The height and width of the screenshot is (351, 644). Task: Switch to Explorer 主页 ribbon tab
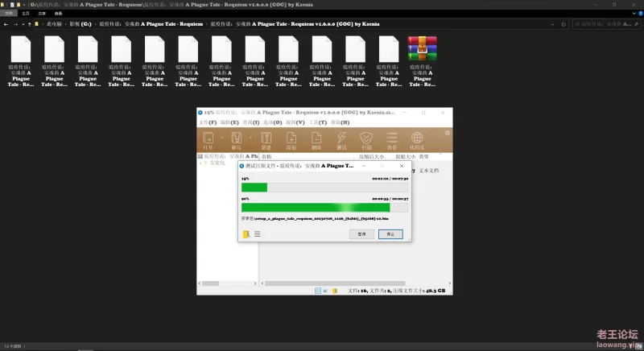tap(26, 14)
